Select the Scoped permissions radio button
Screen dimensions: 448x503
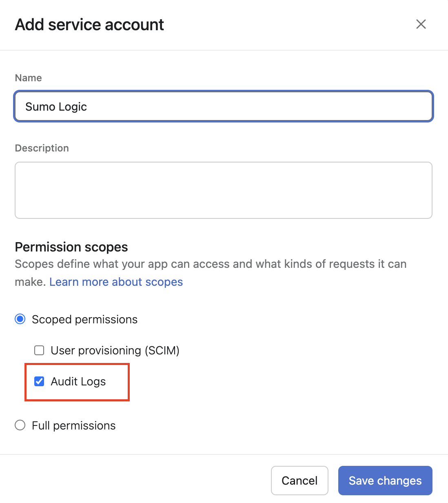(x=20, y=319)
